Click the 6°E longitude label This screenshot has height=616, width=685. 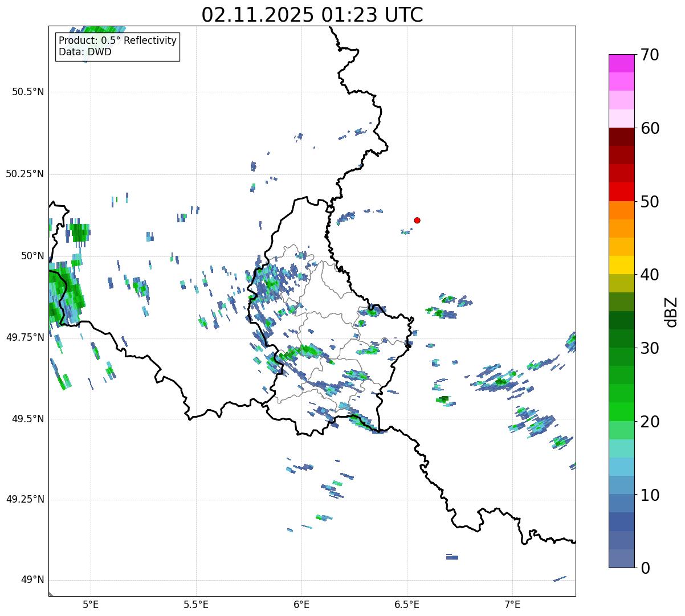point(301,605)
